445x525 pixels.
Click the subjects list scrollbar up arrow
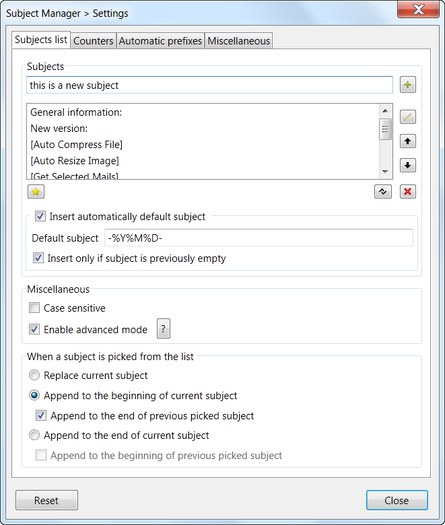coord(385,110)
